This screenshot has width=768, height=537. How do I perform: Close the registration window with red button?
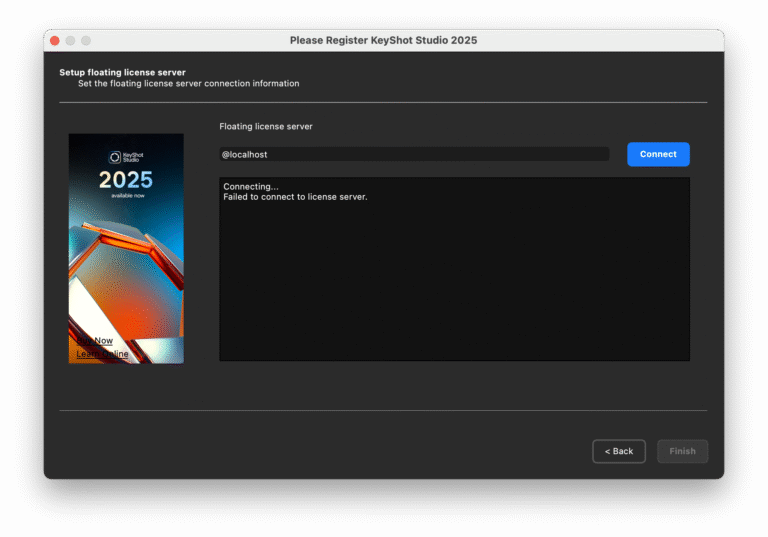pos(55,41)
